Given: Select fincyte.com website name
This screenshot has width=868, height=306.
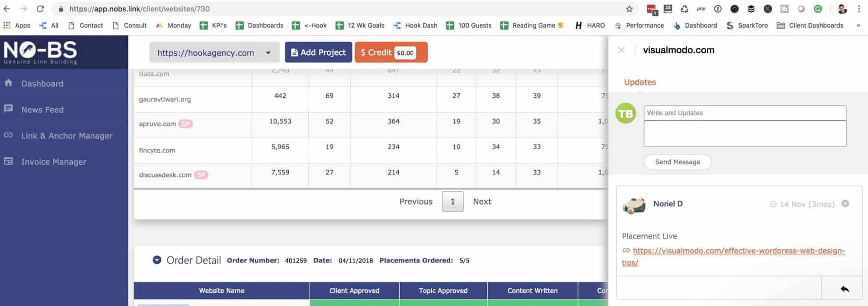Looking at the screenshot, I should (157, 150).
